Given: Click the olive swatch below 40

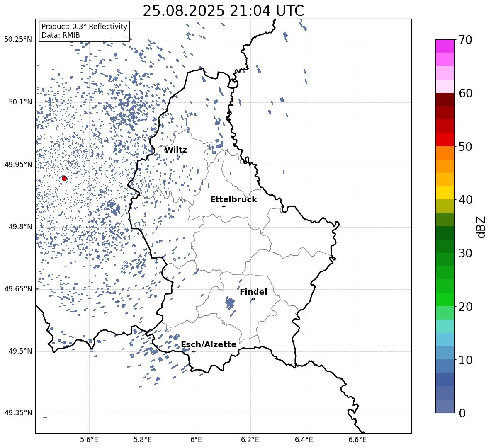Looking at the screenshot, I should (445, 206).
